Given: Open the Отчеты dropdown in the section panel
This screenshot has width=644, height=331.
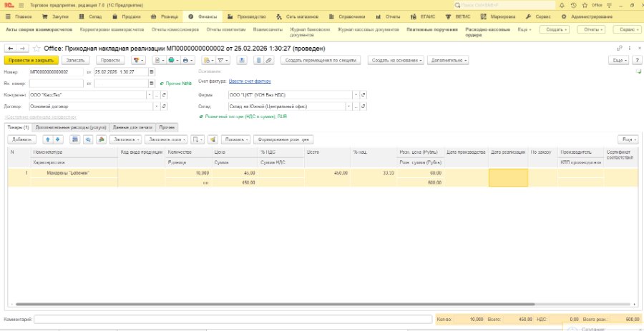Looking at the screenshot, I should coord(591,29).
